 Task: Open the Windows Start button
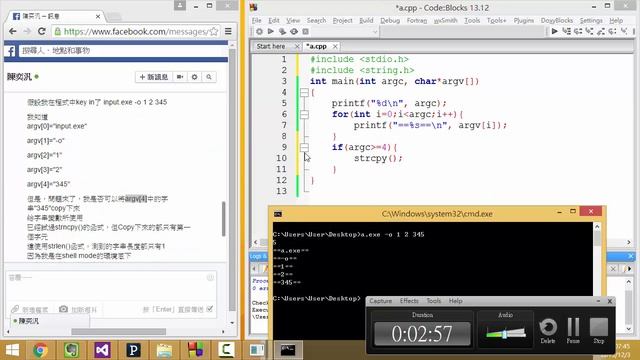coord(12,350)
